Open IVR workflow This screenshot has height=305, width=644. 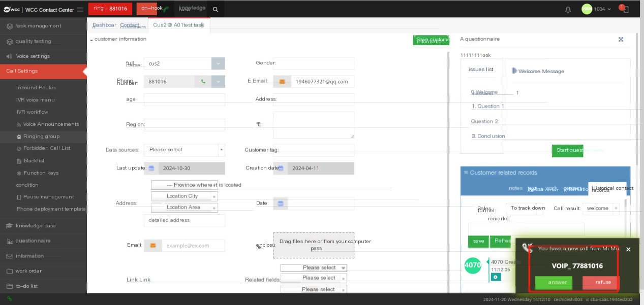click(x=33, y=112)
